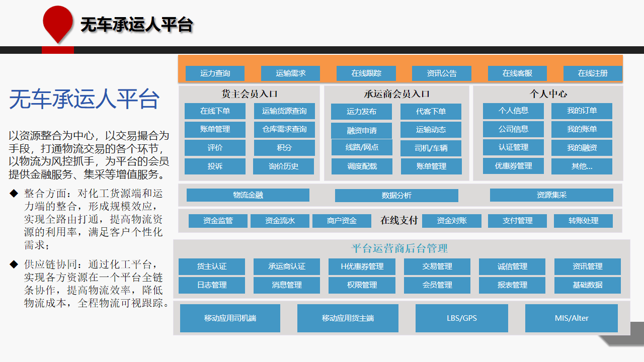Select the LBS/GPS block
Screen dimensions: 644x362
pos(462,318)
